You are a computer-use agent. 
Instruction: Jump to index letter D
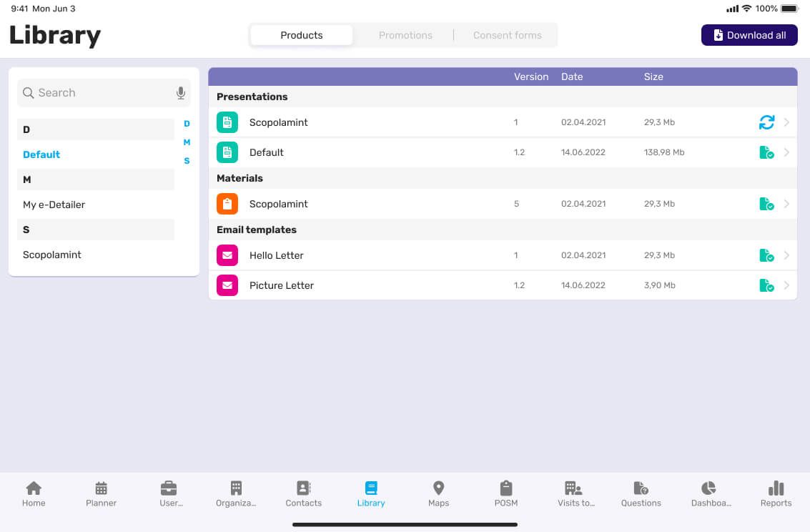click(187, 124)
